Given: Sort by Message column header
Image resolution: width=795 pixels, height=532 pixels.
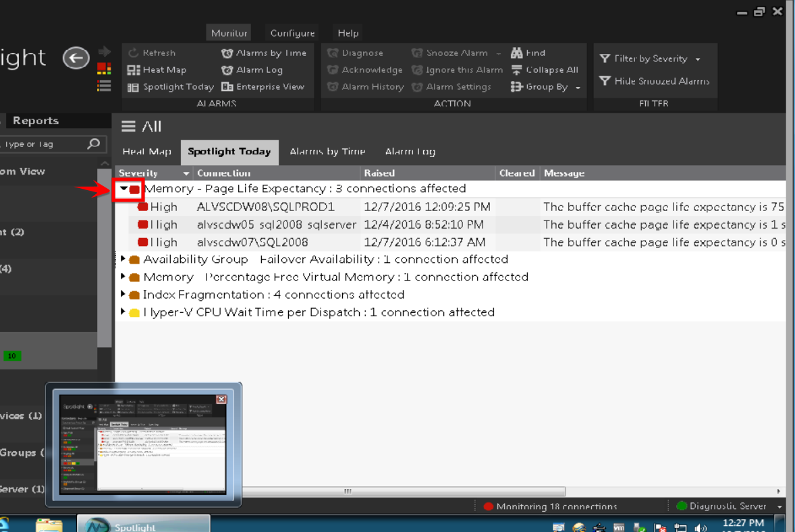Looking at the screenshot, I should [663, 173].
